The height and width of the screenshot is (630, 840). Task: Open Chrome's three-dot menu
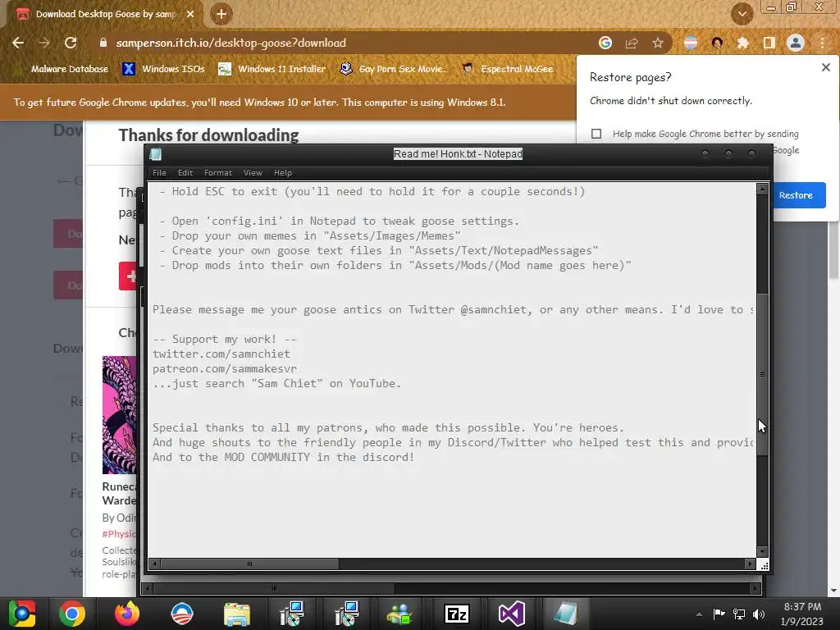(x=822, y=43)
